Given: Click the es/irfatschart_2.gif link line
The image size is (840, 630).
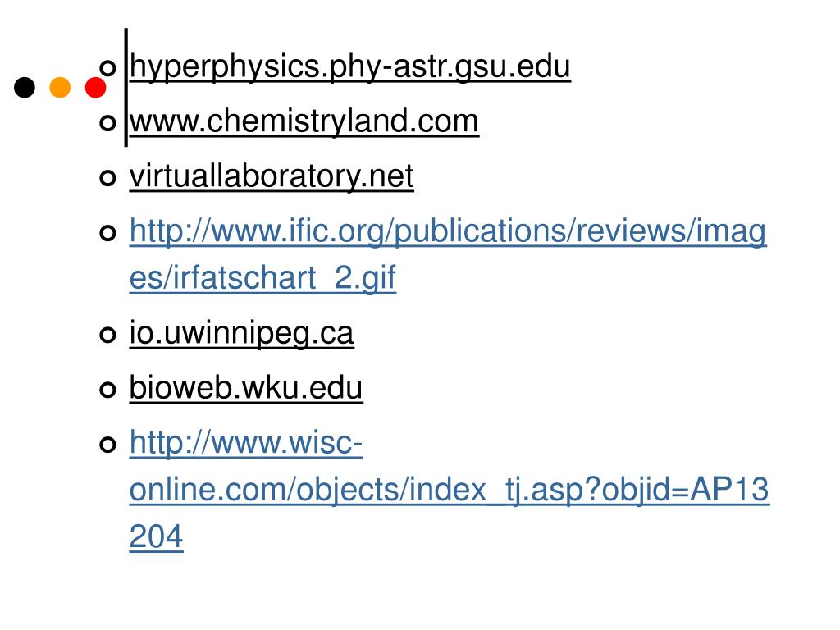Looking at the screenshot, I should (263, 277).
